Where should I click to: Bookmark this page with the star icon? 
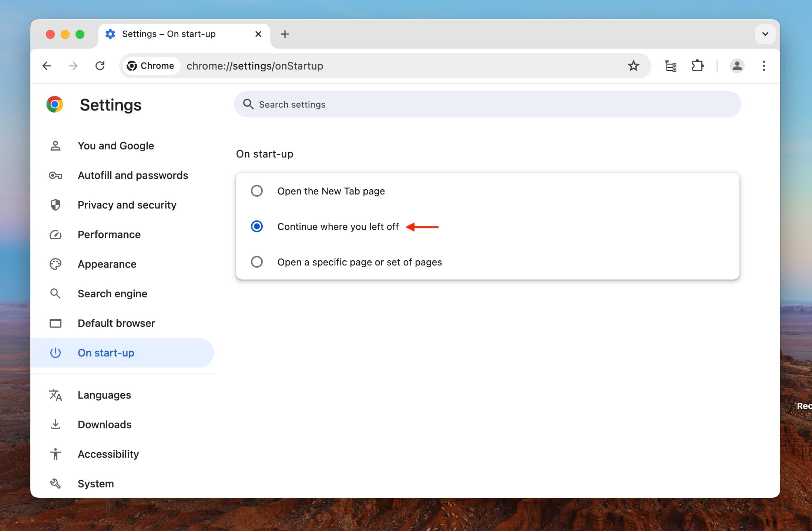[x=633, y=66]
